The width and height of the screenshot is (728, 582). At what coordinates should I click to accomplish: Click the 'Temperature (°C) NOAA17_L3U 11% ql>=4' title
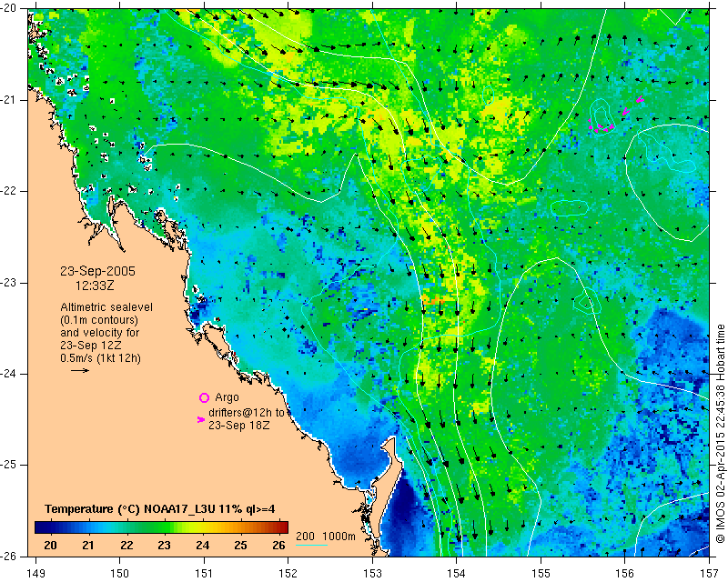tap(160, 509)
